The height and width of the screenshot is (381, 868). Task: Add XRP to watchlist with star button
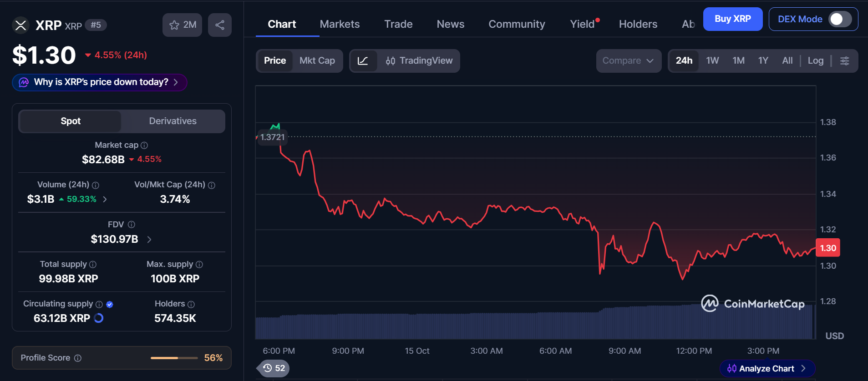(182, 25)
